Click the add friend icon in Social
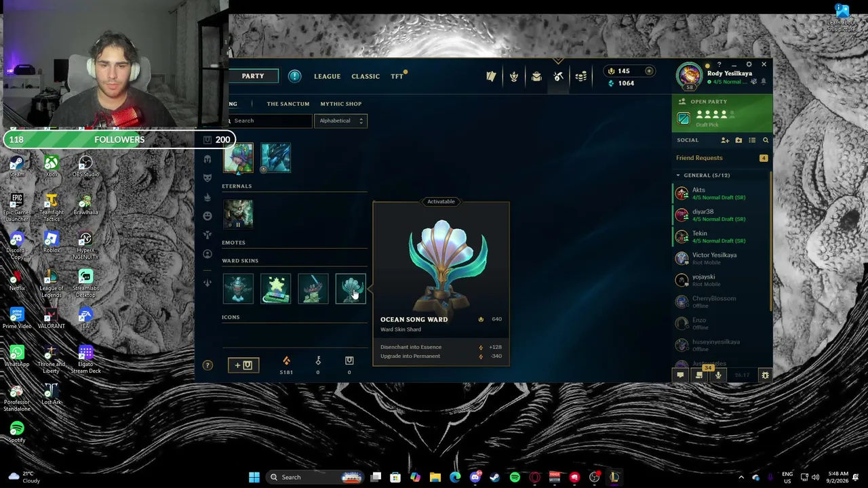 [725, 140]
